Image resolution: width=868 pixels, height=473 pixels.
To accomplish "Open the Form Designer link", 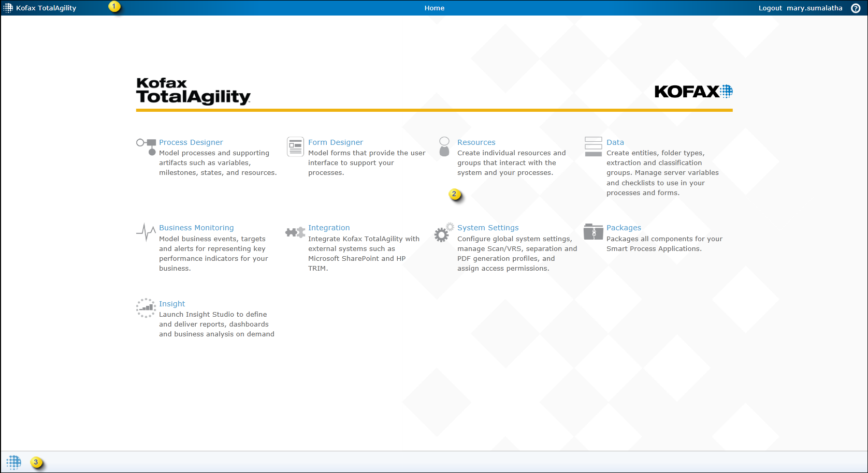I will tap(335, 142).
